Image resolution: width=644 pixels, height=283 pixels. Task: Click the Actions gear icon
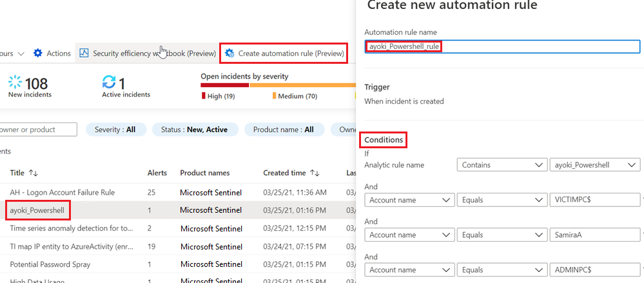click(38, 54)
